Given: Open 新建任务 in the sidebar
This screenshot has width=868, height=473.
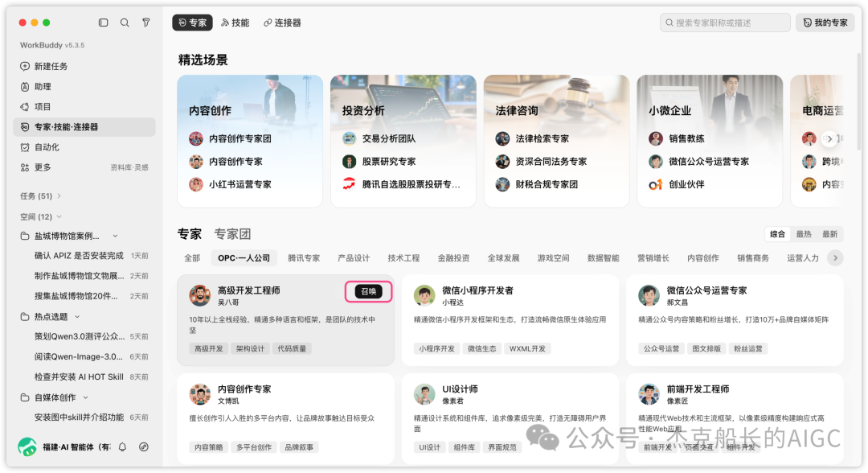Looking at the screenshot, I should [x=84, y=67].
